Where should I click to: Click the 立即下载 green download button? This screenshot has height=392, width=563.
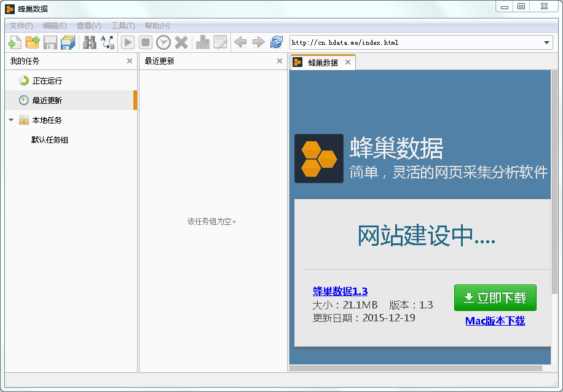click(495, 298)
